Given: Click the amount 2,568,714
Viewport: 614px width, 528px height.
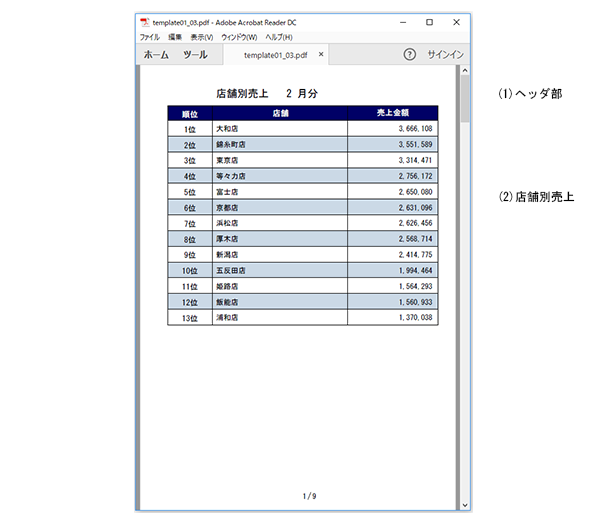Looking at the screenshot, I should [x=415, y=239].
